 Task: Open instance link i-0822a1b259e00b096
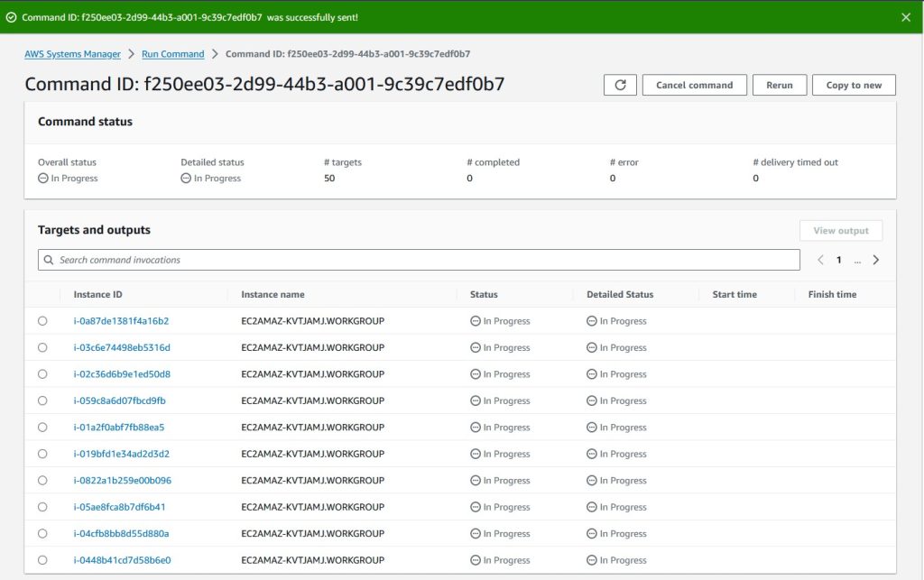(122, 480)
